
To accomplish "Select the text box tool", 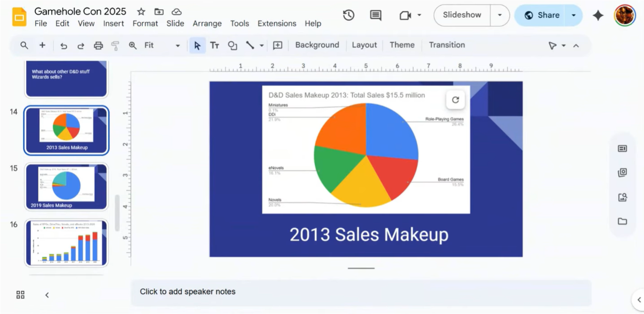I will [x=215, y=45].
